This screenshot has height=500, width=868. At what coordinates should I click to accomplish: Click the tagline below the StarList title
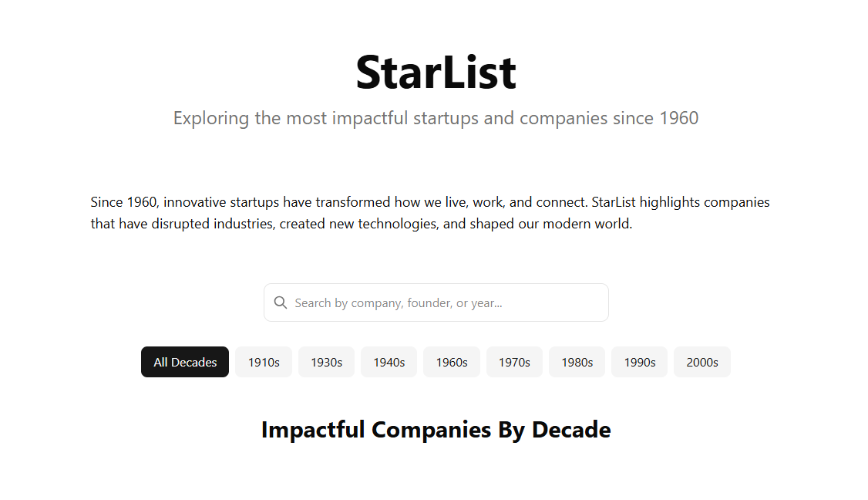pyautogui.click(x=436, y=118)
